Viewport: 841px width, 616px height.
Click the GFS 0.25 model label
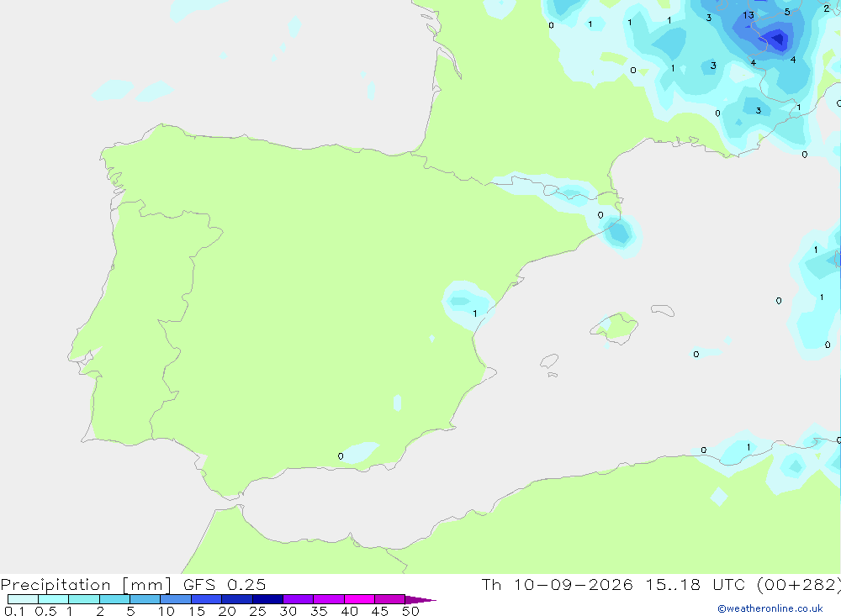225,584
